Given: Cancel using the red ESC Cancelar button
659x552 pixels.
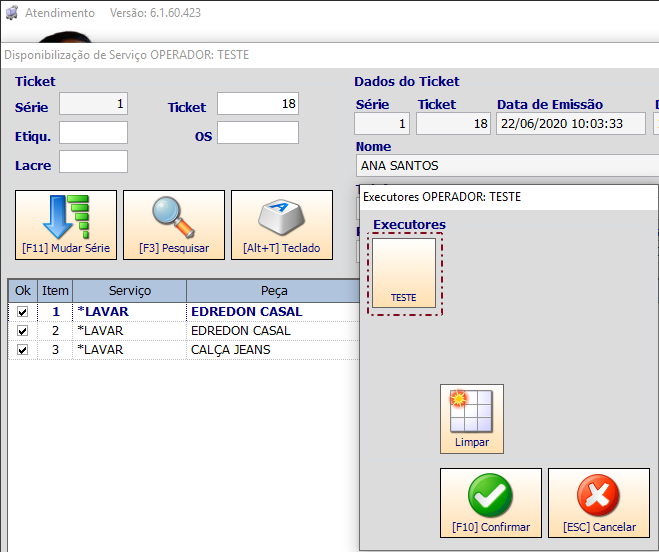Looking at the screenshot, I should pos(599,503).
